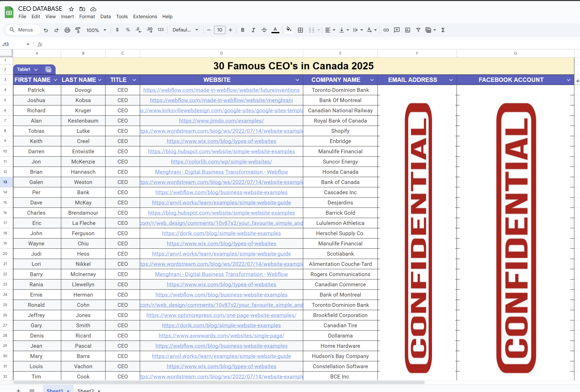Click the print icon
Viewport: 580px width, 392px height.
pos(67,30)
